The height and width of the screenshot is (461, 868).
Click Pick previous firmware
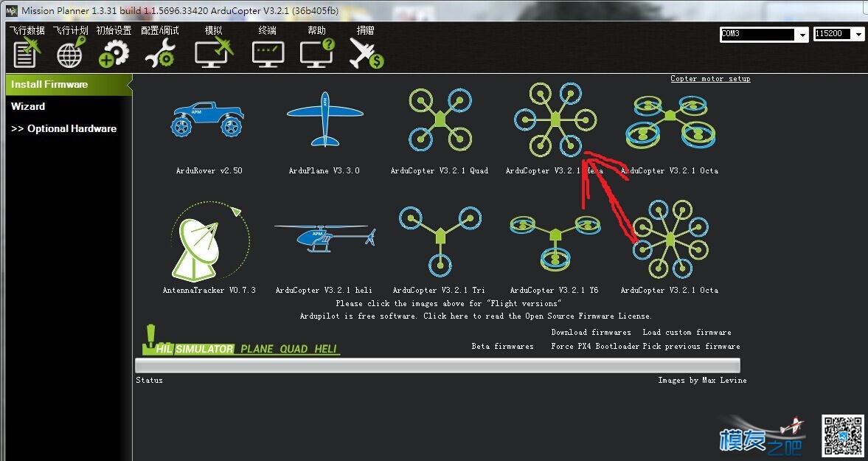[692, 346]
